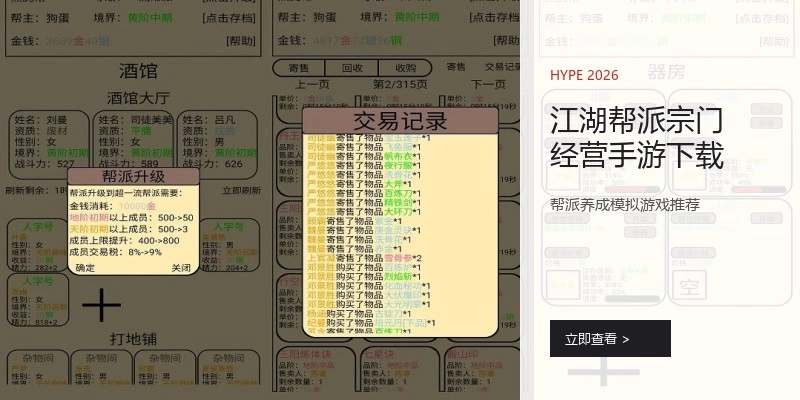Viewport: 800px width, 400px height.
Task: Open the 寄售 link right of 收购
Action: (456, 67)
